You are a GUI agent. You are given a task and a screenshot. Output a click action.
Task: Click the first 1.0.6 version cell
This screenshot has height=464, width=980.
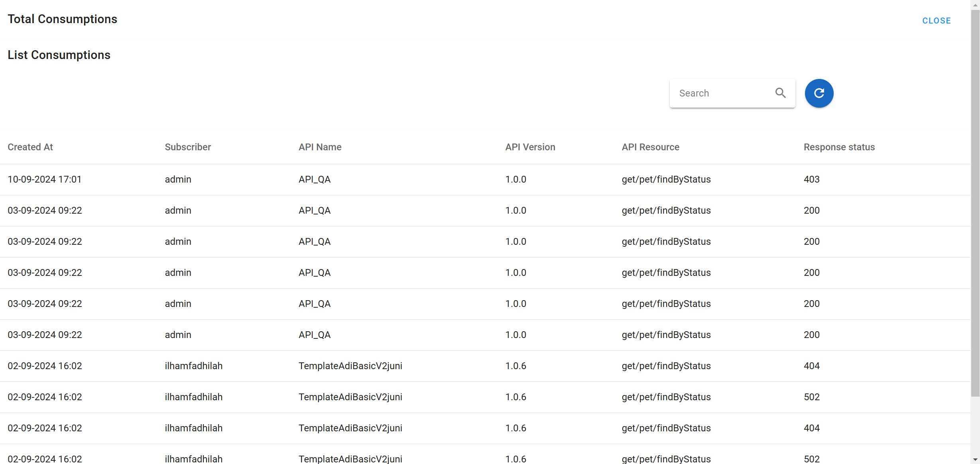516,366
